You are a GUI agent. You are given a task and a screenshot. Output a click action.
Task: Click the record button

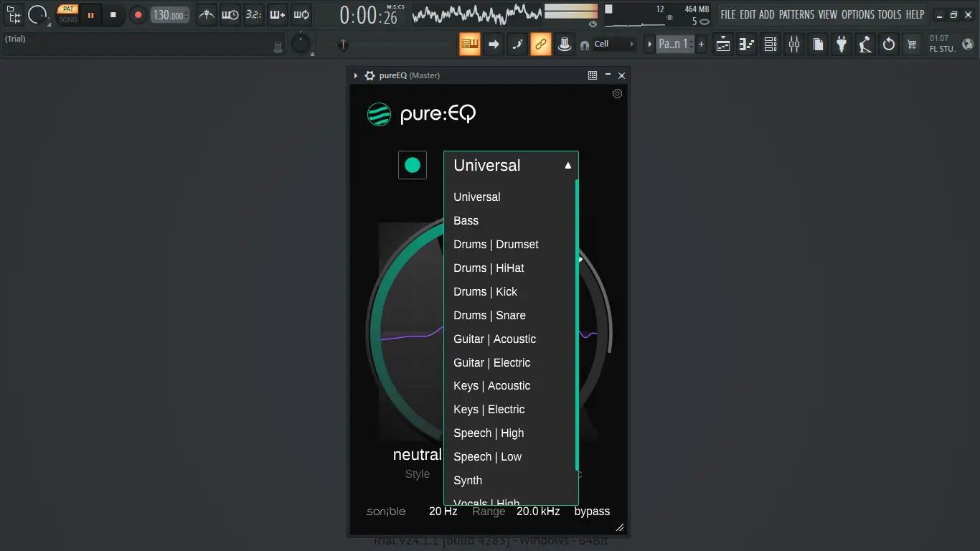click(138, 14)
